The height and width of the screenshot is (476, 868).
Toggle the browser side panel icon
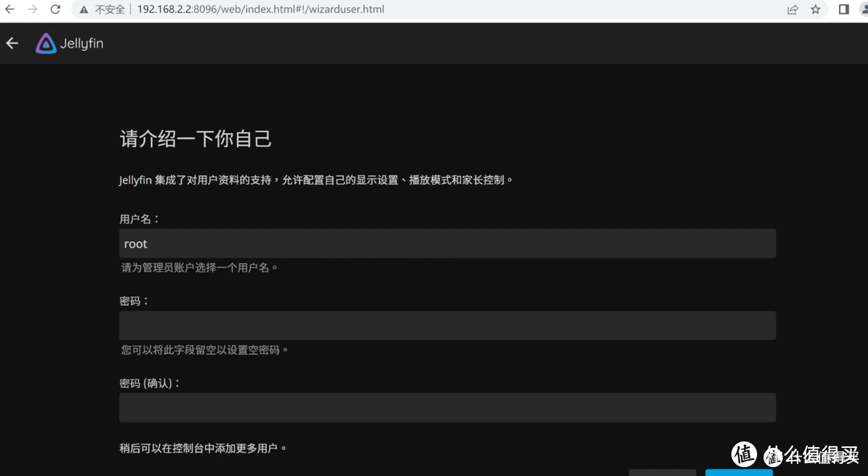[x=844, y=10]
